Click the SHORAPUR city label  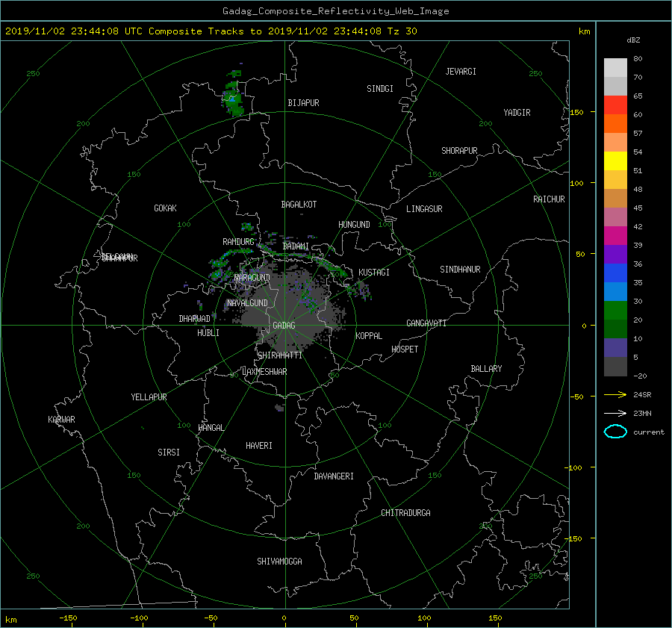pos(459,151)
